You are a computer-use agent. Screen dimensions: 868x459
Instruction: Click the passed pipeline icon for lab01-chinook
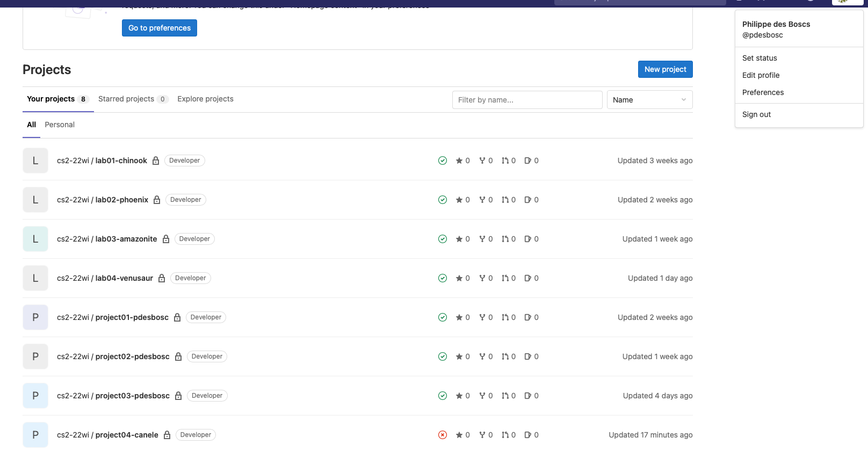tap(443, 161)
